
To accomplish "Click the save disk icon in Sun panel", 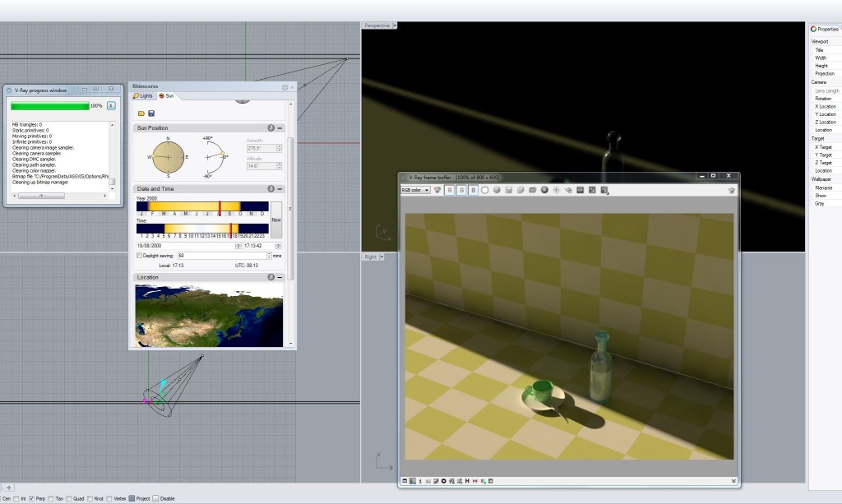I will [x=151, y=113].
